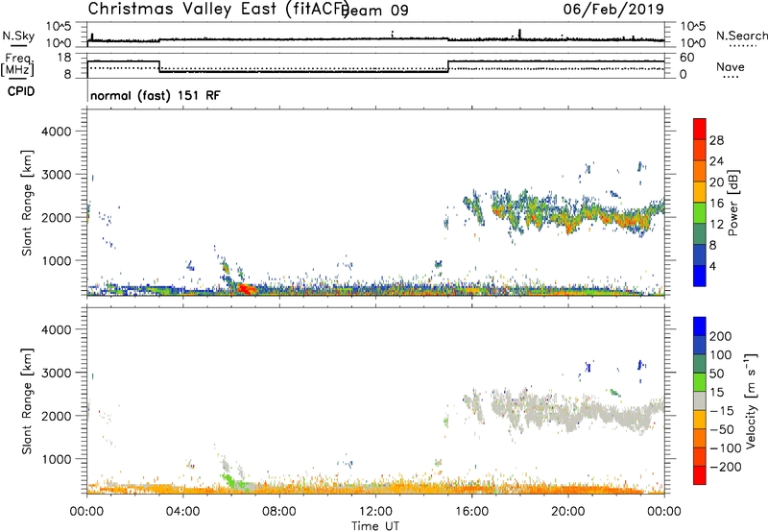Click the 'Power [dB]' colorbar label
Viewport: 768px width, 532px height.
[732, 203]
